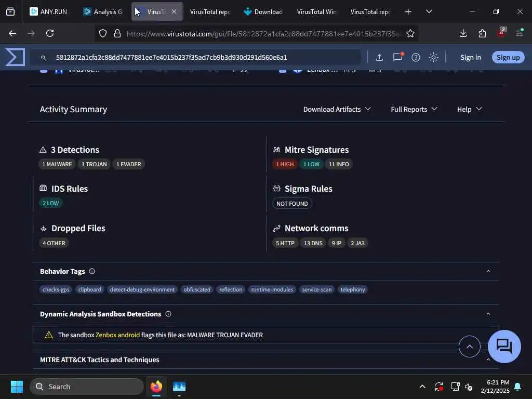Switch to the Analysis tab
Screen dimensions: 532x399
click(x=103, y=12)
